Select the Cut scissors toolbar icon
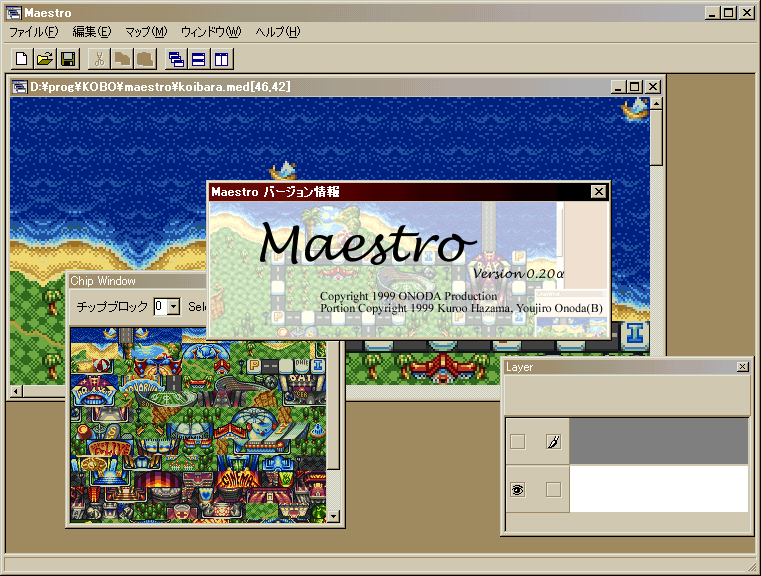Viewport: 761px width, 576px height. (99, 59)
